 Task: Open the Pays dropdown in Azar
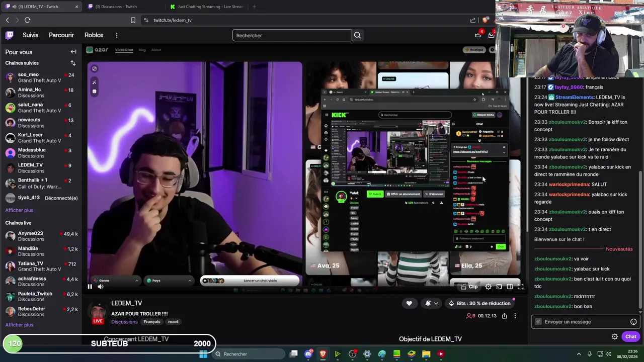169,281
